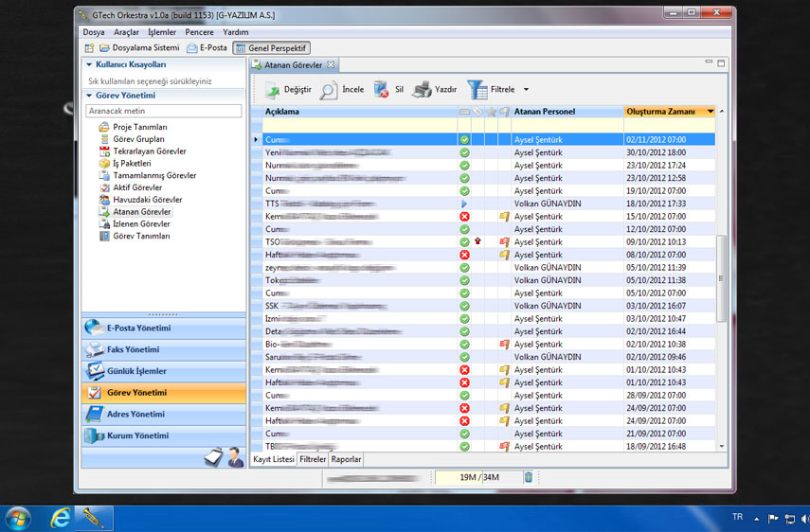Click the İncele magnifier icon
The width and height of the screenshot is (810, 532).
tap(328, 90)
